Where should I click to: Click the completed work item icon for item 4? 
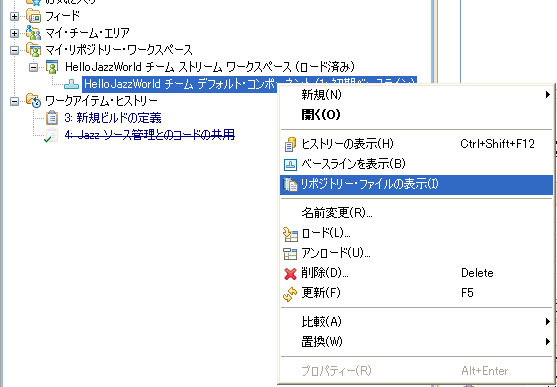point(51,135)
